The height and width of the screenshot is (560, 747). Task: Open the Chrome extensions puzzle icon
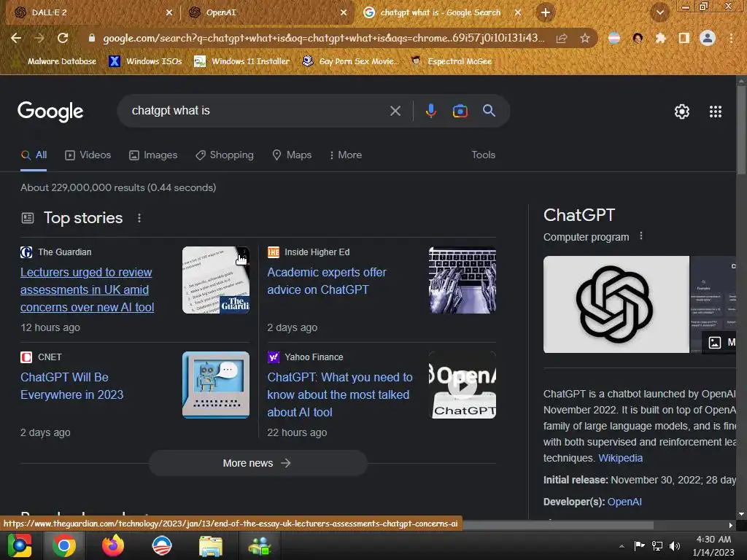click(x=660, y=38)
